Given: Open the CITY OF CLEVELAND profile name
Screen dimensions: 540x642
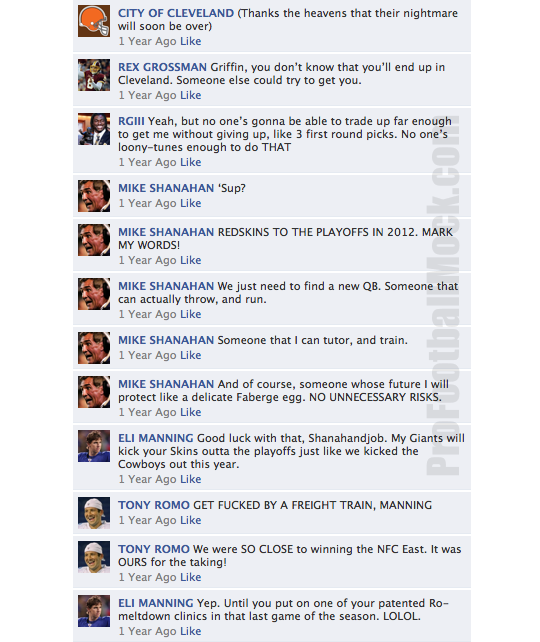Looking at the screenshot, I should pos(176,13).
